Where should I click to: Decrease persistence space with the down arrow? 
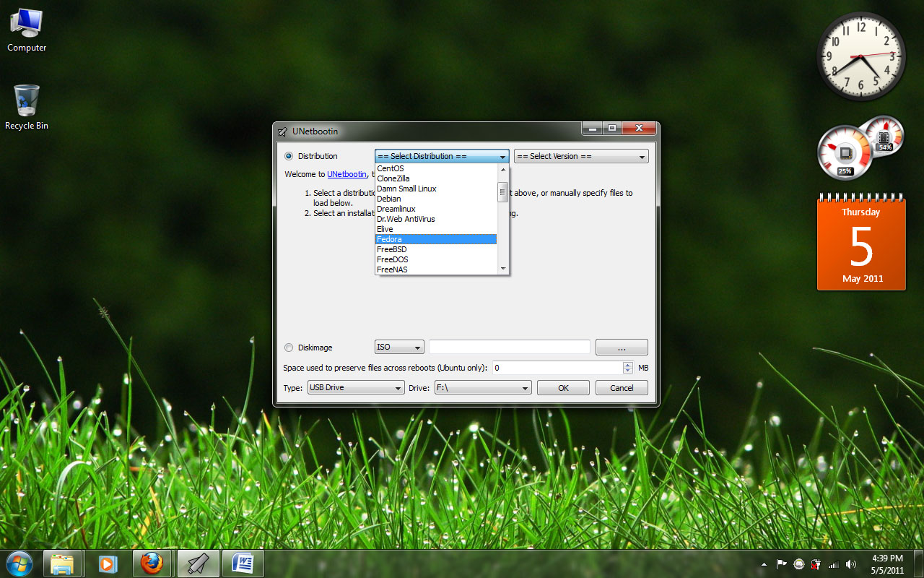[x=628, y=371]
